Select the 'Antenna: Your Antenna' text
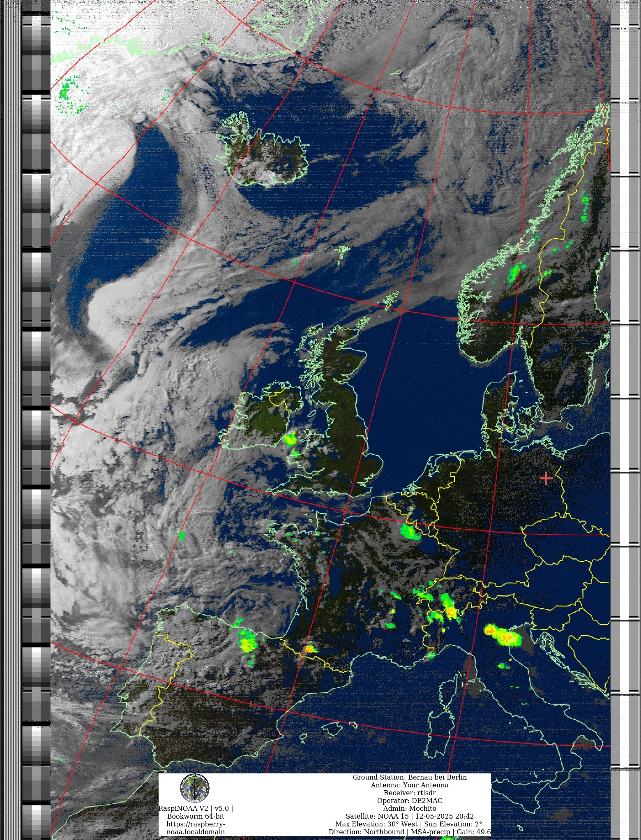 (x=410, y=785)
